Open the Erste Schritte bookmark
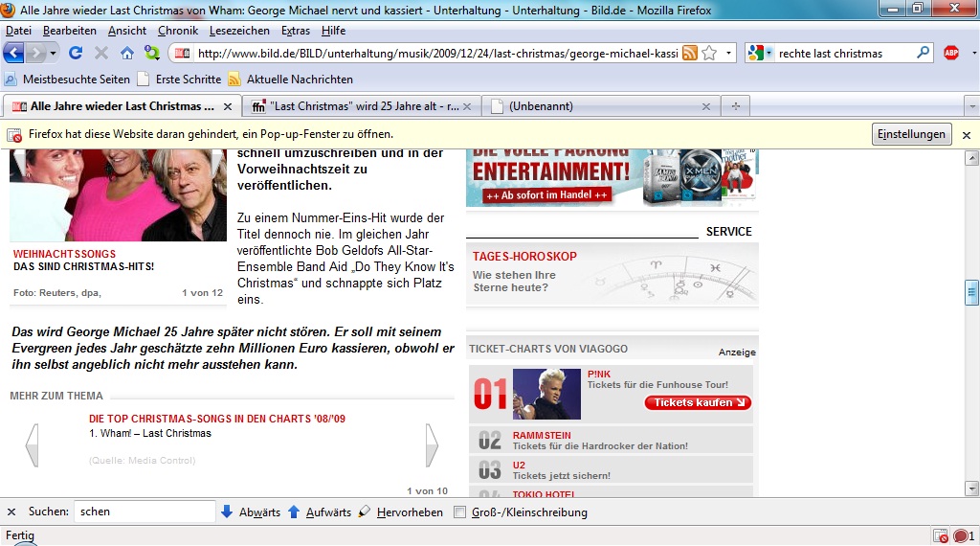The width and height of the screenshot is (980, 546). point(179,80)
